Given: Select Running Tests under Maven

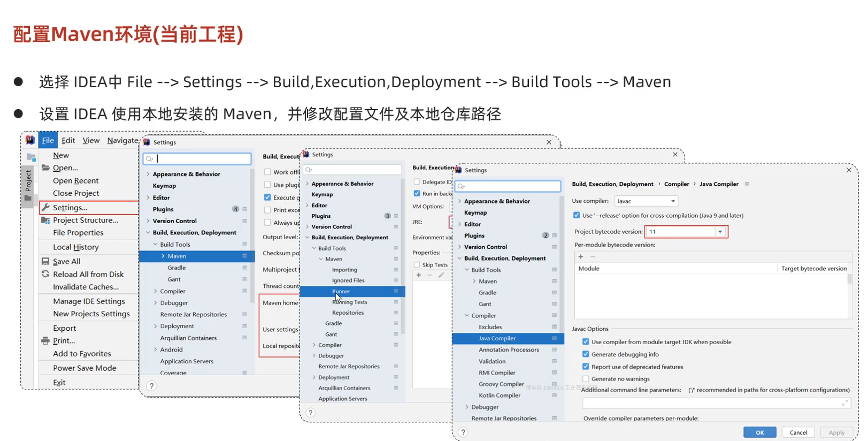Looking at the screenshot, I should click(350, 302).
